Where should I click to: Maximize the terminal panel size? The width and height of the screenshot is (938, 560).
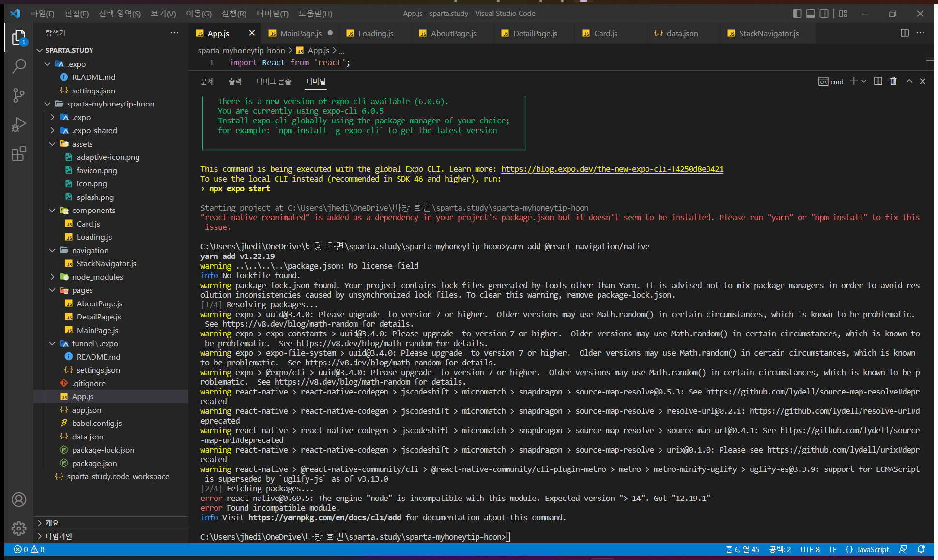tap(909, 81)
